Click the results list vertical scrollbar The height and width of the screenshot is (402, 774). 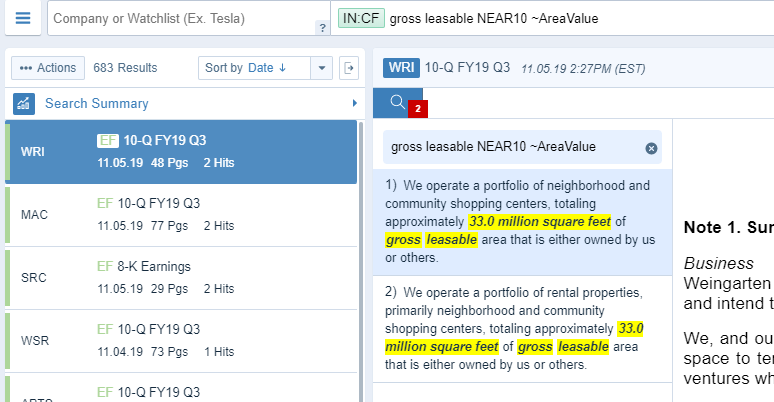tap(361, 261)
